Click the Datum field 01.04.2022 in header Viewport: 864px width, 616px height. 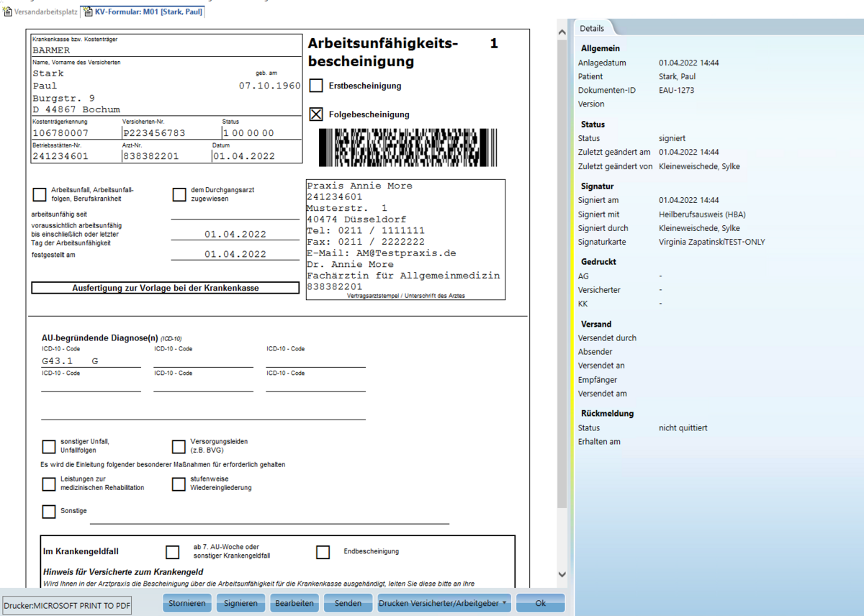pos(243,155)
